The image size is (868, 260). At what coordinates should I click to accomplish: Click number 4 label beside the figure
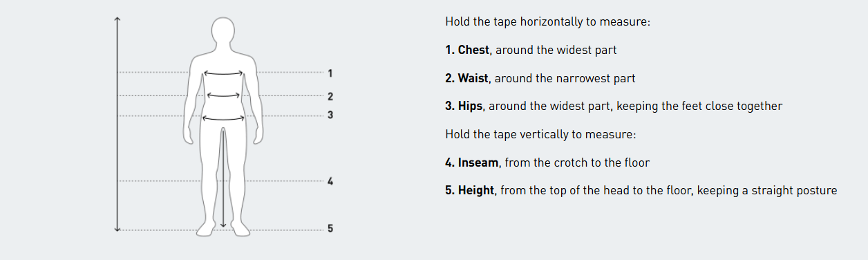click(x=330, y=181)
